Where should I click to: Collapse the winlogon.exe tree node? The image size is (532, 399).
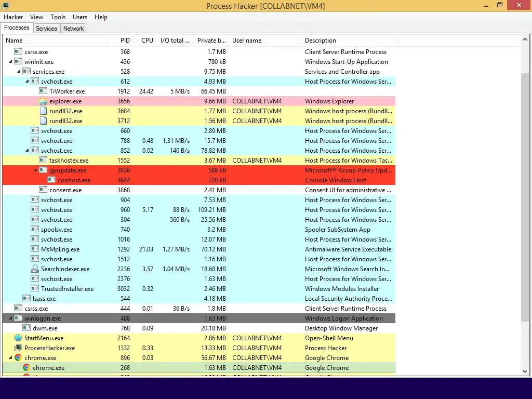click(x=10, y=318)
